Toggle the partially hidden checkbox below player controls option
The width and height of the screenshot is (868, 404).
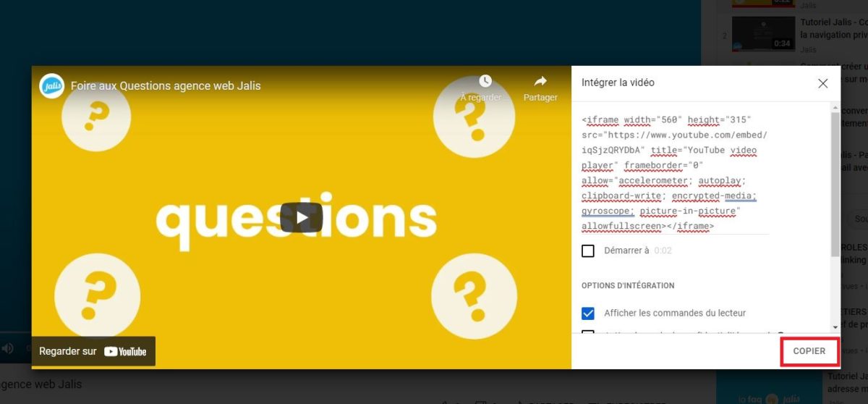588,332
